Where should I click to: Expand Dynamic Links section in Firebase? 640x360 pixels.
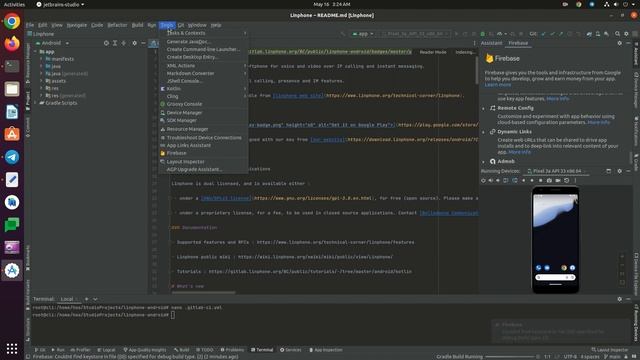coord(484,132)
